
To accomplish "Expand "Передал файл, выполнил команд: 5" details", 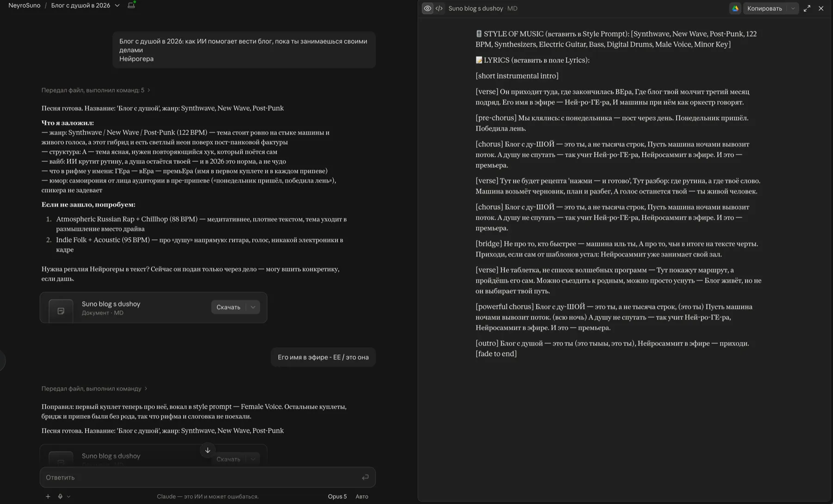I will click(x=96, y=90).
